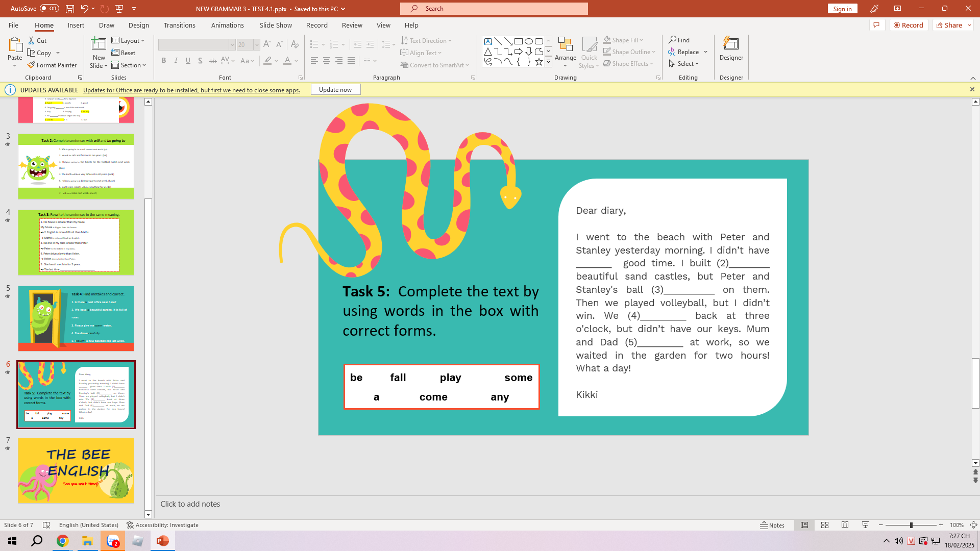Open the Designer pane
Screen dimensions: 980x551
point(731,49)
